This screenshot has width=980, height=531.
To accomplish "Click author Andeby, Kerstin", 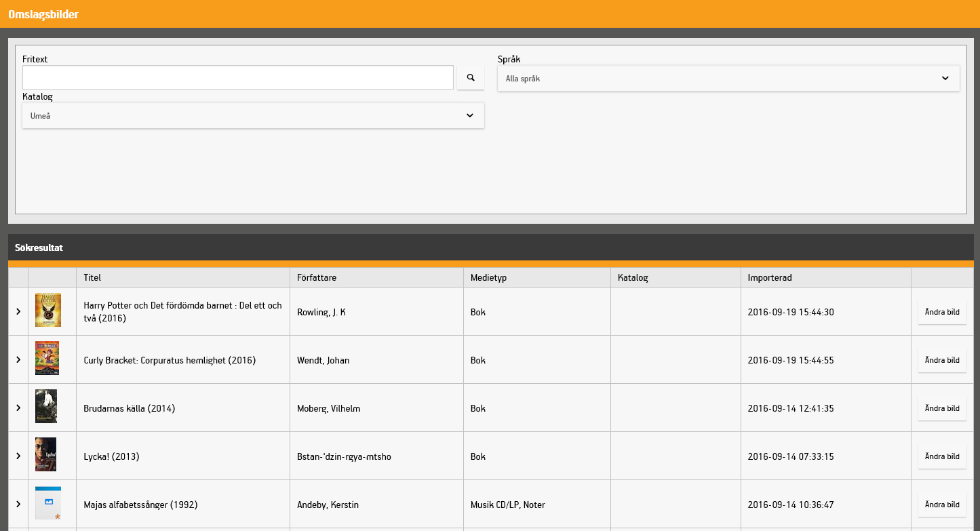I will [x=328, y=505].
